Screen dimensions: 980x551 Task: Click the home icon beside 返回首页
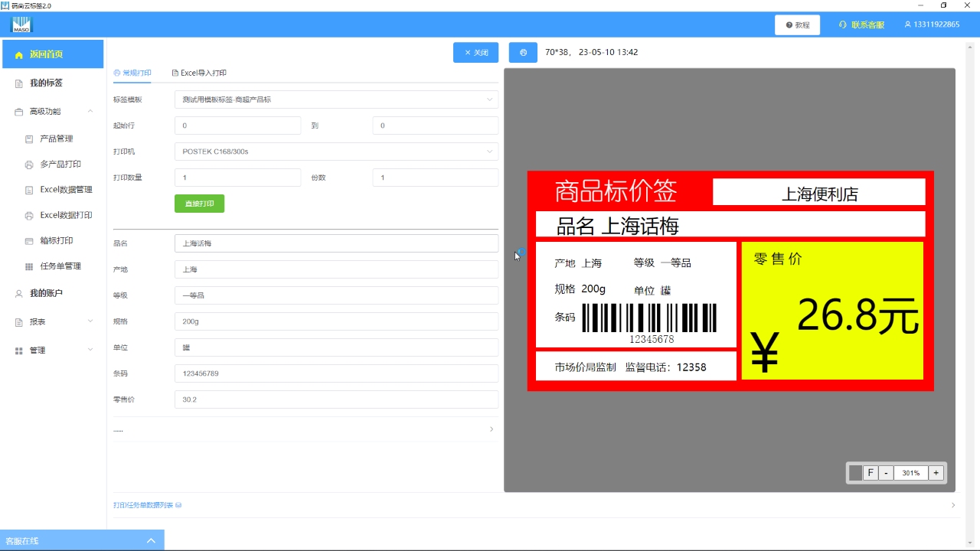(19, 55)
